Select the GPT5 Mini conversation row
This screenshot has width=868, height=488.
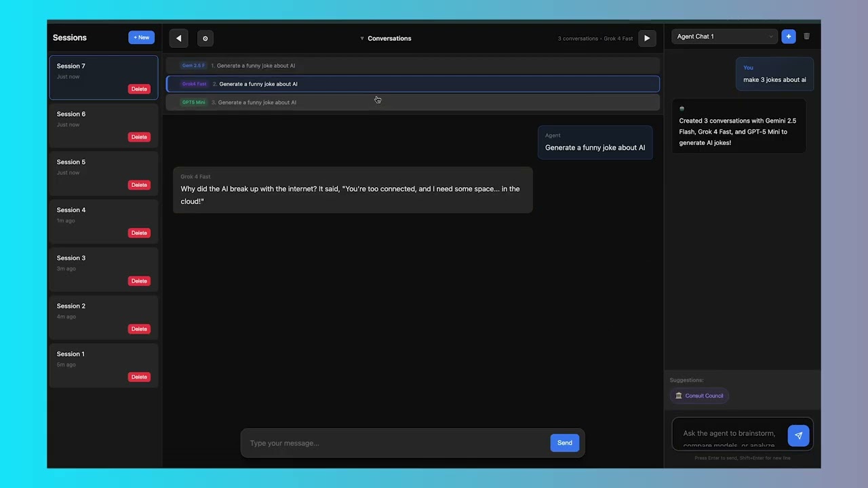[413, 102]
